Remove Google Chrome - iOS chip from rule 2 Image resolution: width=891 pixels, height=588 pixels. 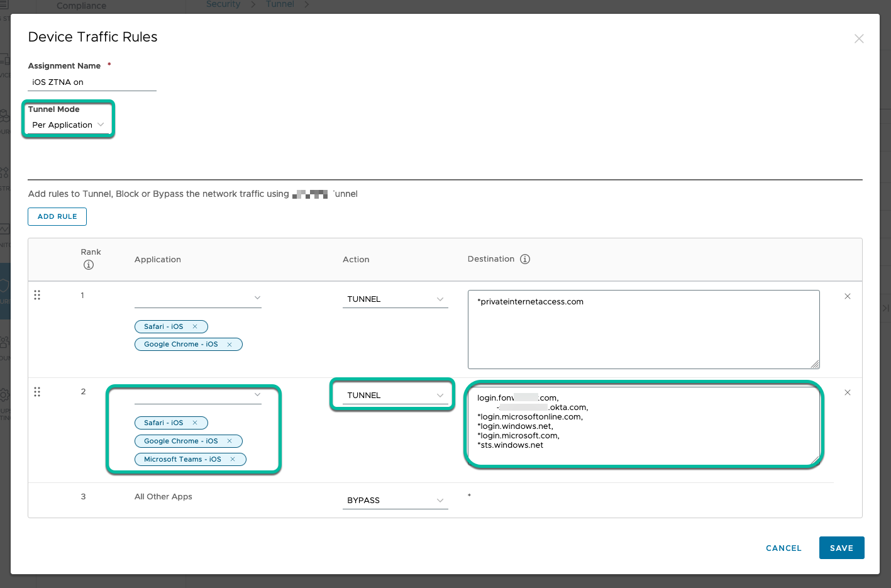tap(230, 441)
